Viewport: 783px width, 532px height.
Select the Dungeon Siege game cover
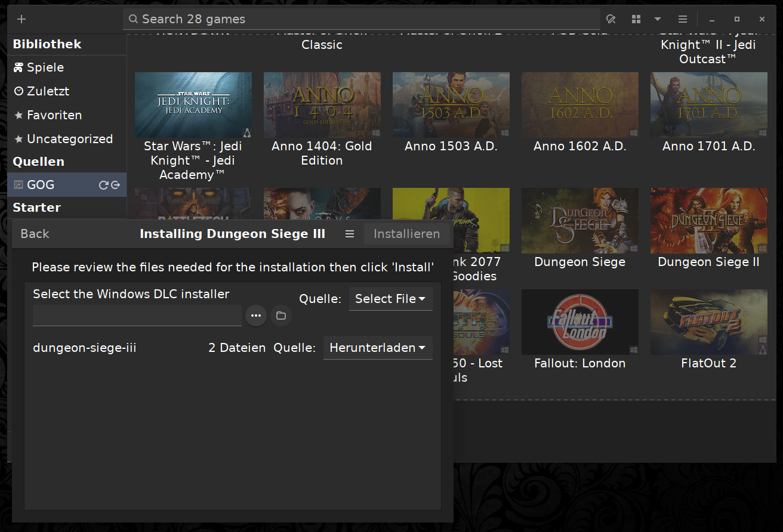(580, 221)
